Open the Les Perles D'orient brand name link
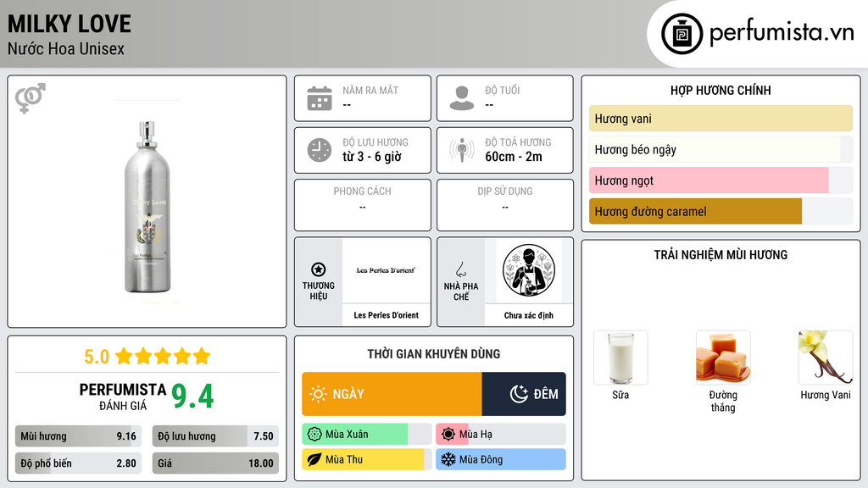 pyautogui.click(x=386, y=315)
